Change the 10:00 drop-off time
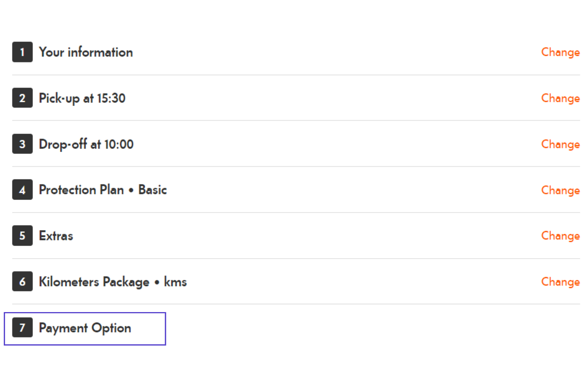 [x=560, y=144]
